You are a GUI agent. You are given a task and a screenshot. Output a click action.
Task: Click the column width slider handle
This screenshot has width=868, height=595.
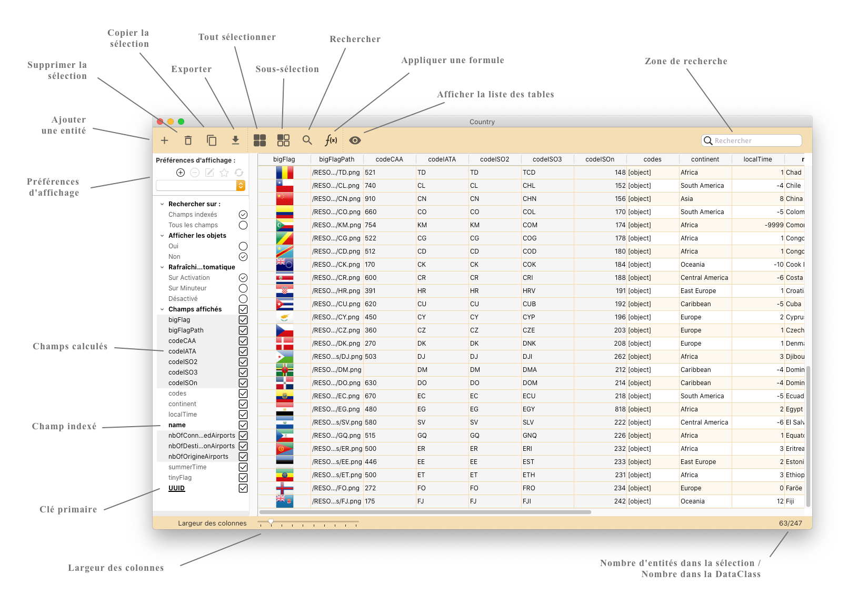[271, 521]
